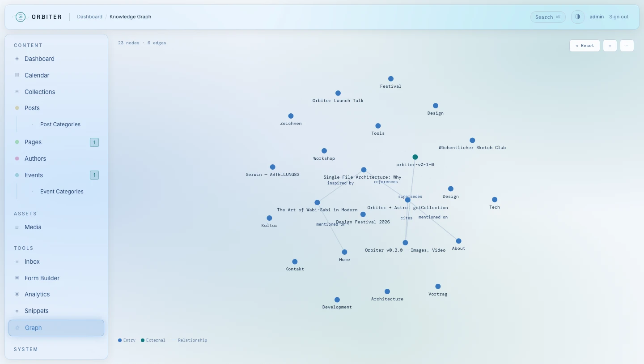
Task: Select the Gerwin — ABTEILUNG83 node
Action: click(x=273, y=167)
